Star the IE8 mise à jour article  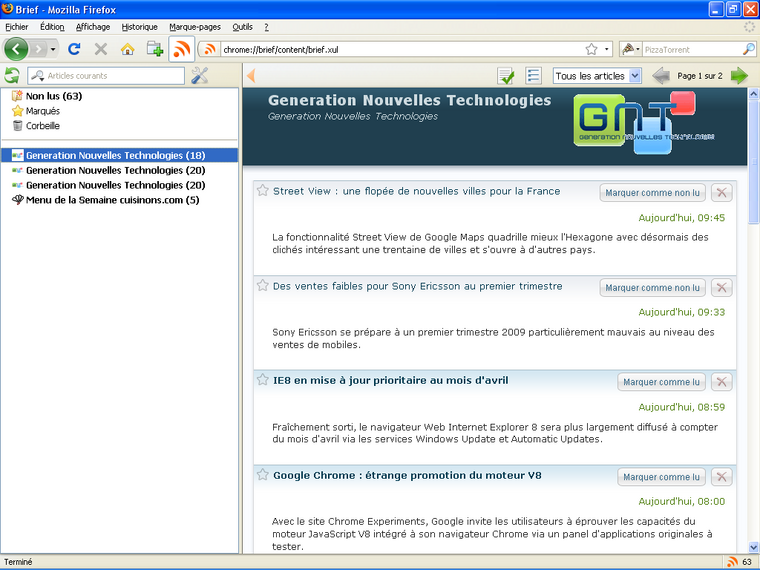pyautogui.click(x=263, y=380)
